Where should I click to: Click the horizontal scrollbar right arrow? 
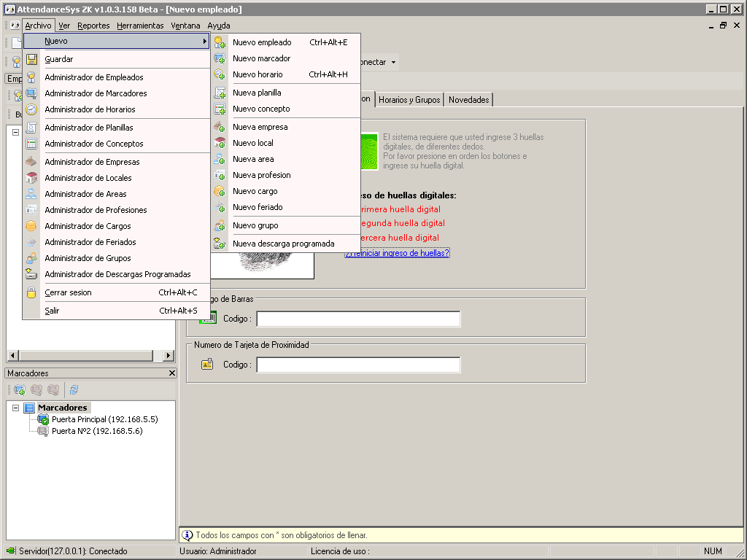168,355
